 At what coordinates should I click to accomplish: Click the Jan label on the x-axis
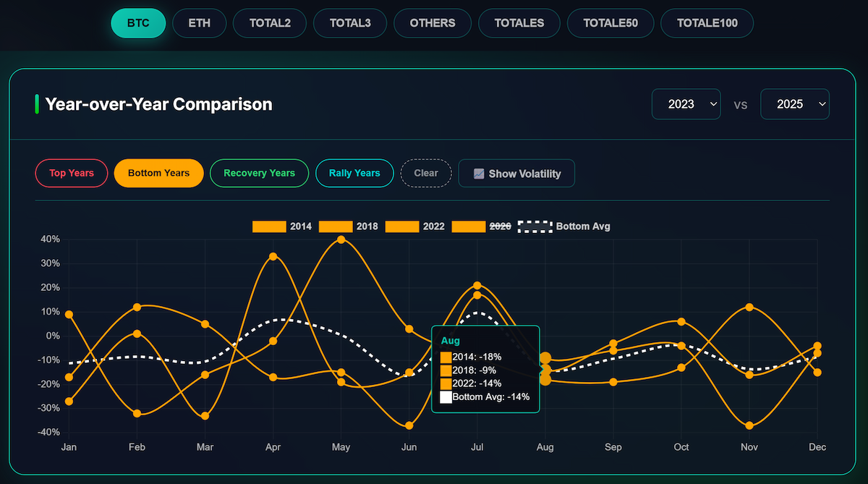point(69,447)
